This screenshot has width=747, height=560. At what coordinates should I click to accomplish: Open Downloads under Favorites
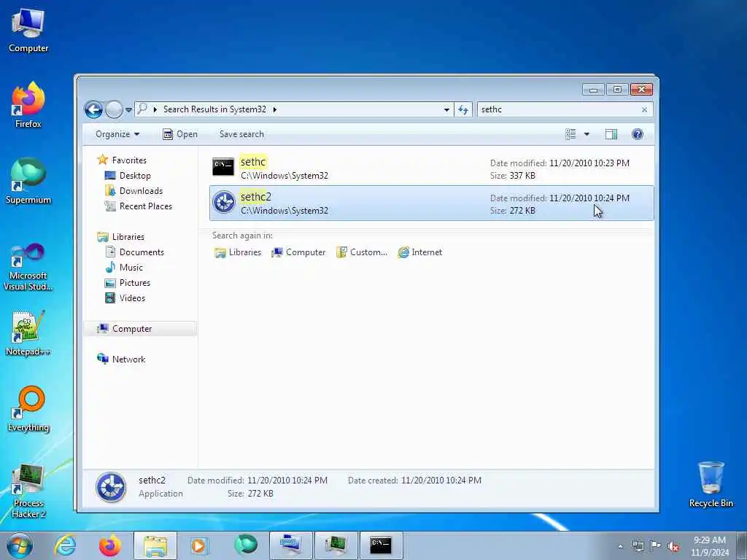click(x=134, y=191)
